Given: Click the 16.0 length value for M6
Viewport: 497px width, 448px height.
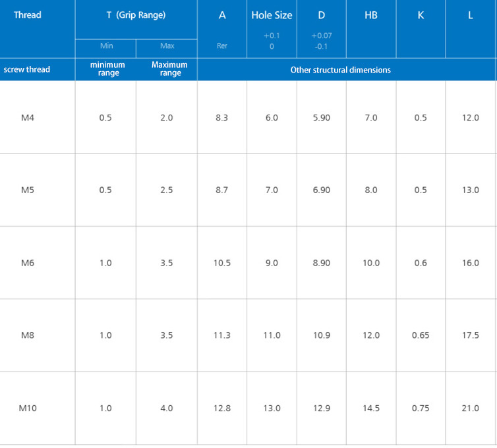Looking at the screenshot, I should click(471, 263).
